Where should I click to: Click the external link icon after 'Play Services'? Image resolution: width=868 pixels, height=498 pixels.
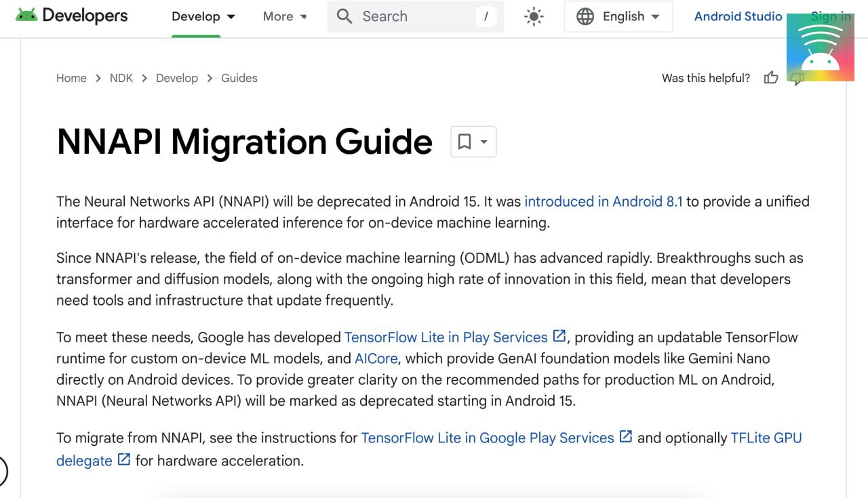point(559,336)
